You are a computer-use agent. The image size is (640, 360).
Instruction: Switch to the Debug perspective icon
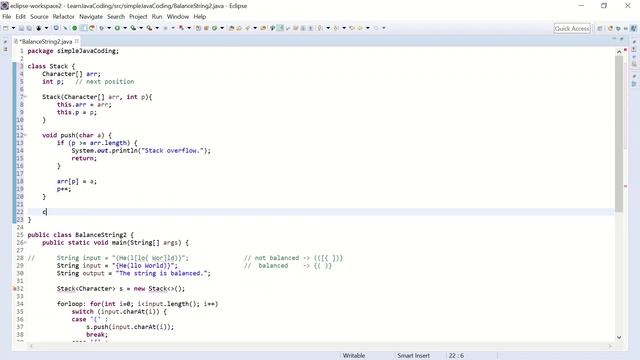tap(618, 29)
